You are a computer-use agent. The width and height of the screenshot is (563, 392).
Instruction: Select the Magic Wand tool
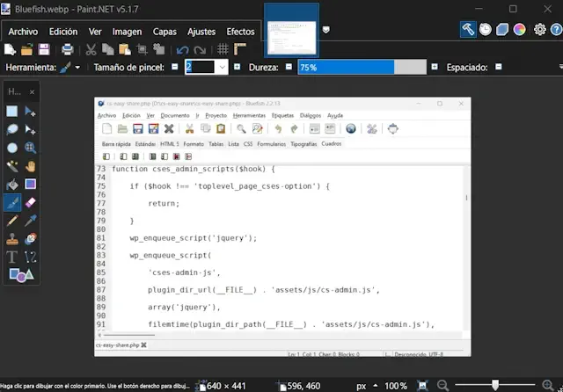(11, 166)
